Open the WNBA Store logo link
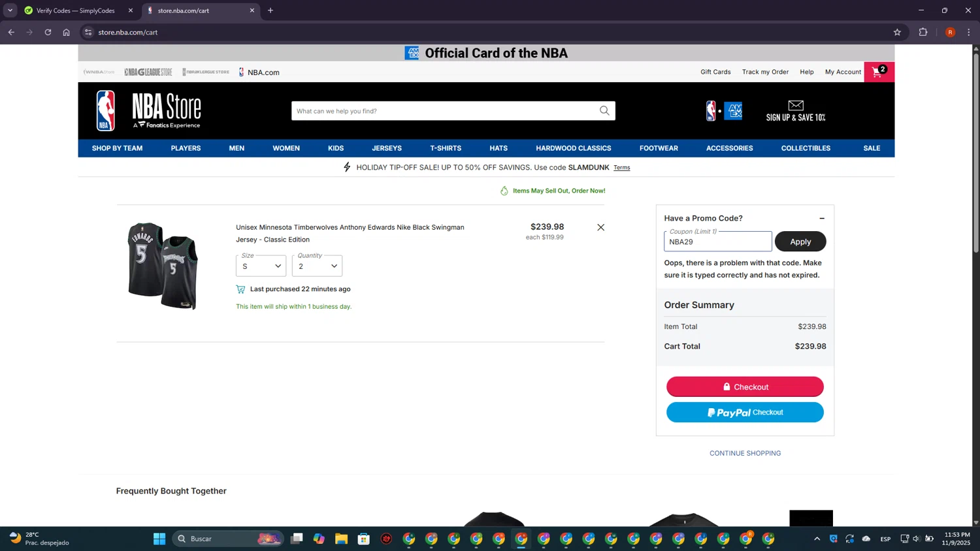This screenshot has height=551, width=980. coord(99,72)
